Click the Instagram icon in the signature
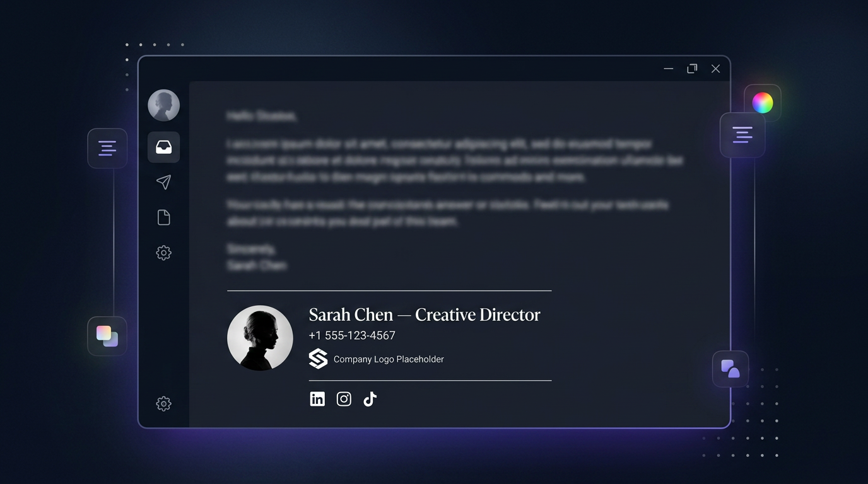 pyautogui.click(x=344, y=398)
